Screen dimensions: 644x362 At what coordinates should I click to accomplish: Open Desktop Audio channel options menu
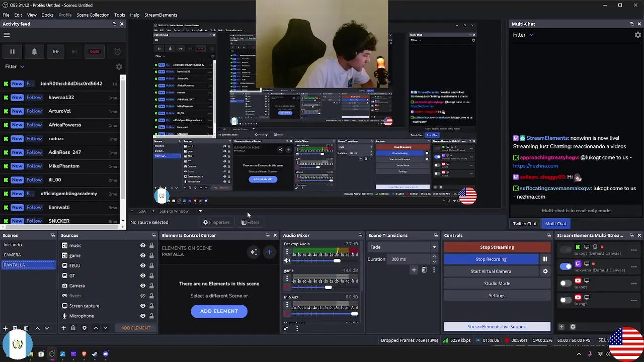click(287, 252)
